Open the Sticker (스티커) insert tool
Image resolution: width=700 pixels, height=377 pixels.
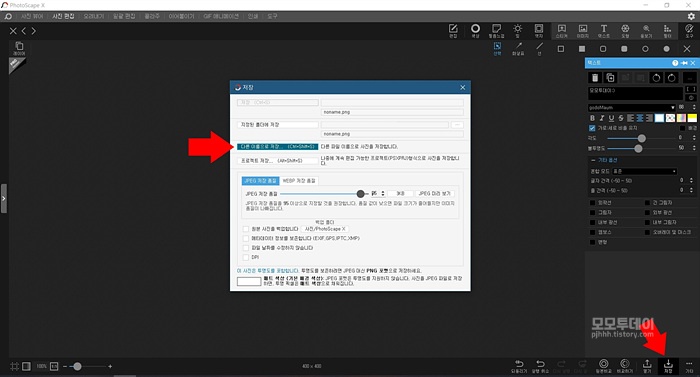[562, 31]
